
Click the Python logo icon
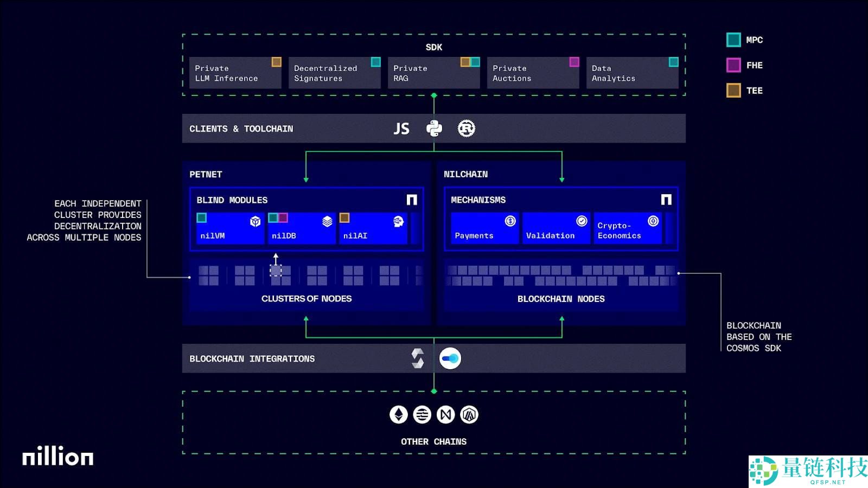click(434, 129)
